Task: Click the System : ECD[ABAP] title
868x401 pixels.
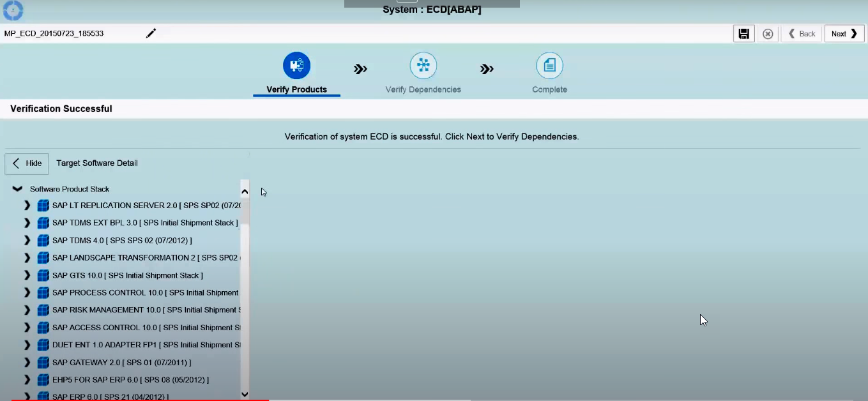Action: pyautogui.click(x=432, y=10)
